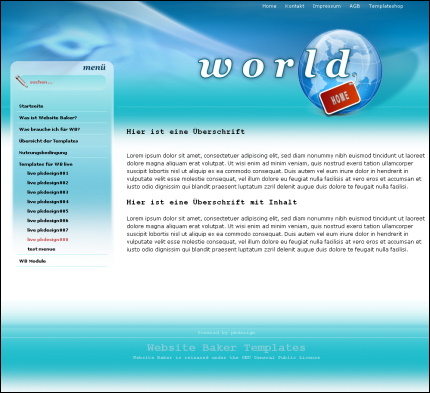This screenshot has width=430, height=393.
Task: Open Übersicht der Templates menu item
Action: click(x=48, y=141)
